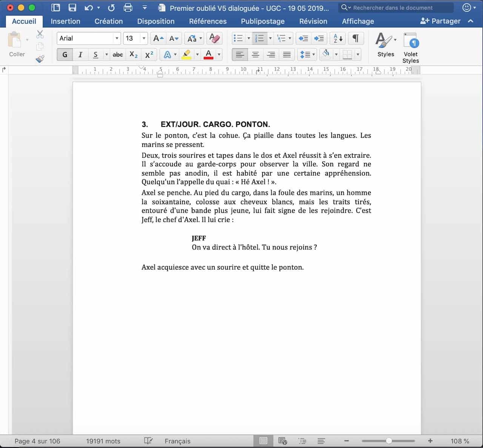This screenshot has height=448, width=483.
Task: Click the format painter brush icon
Action: pos(40,59)
